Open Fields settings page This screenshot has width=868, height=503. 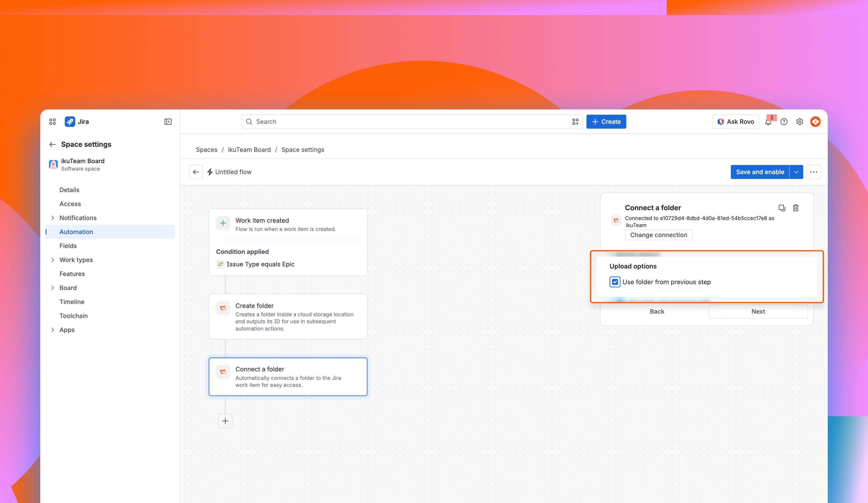pyautogui.click(x=68, y=246)
